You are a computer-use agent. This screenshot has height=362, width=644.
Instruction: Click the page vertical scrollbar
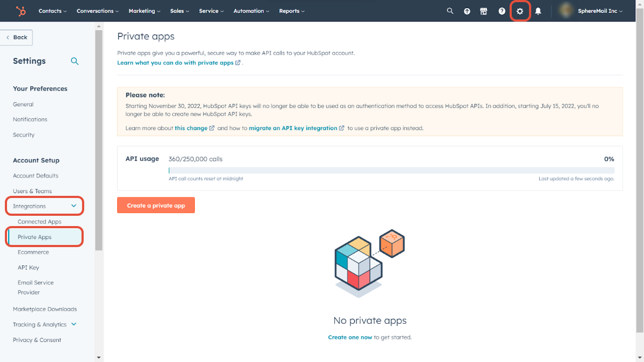click(x=640, y=170)
